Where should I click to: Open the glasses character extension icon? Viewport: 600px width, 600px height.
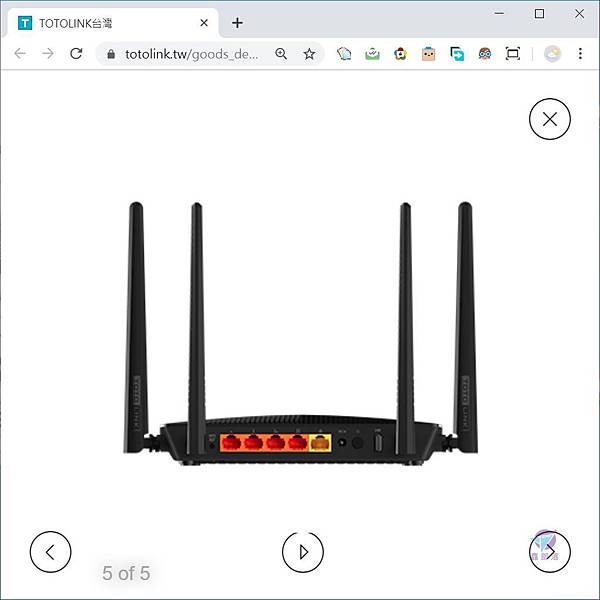tap(484, 54)
